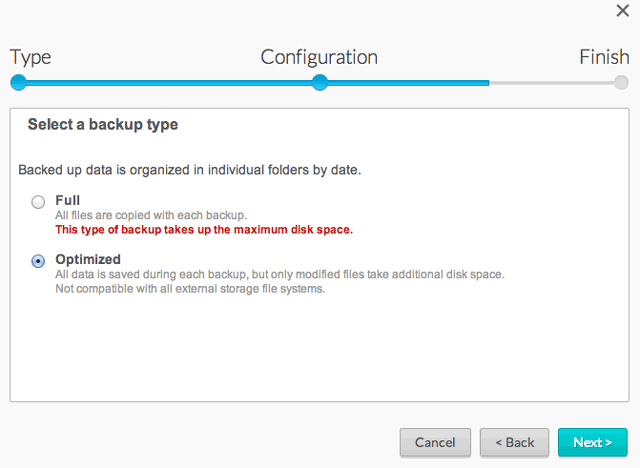The image size is (640, 468).
Task: Click the Finish step circle marker
Action: (621, 83)
